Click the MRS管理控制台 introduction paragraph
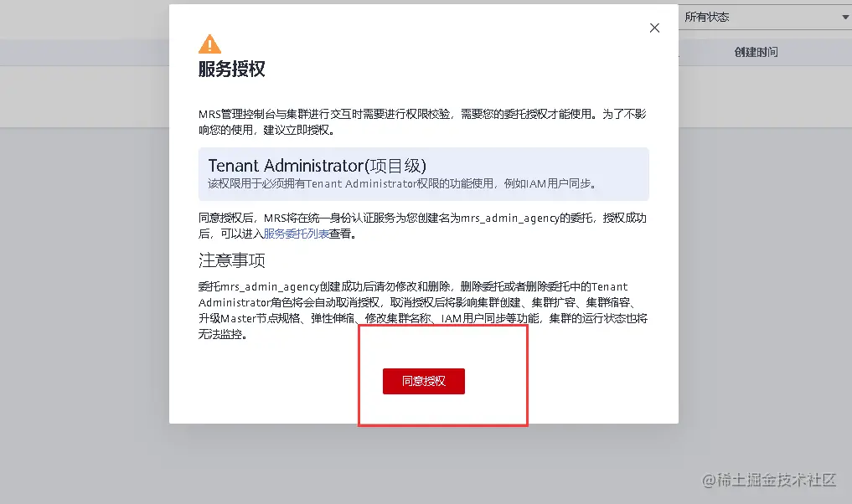 click(x=422, y=121)
